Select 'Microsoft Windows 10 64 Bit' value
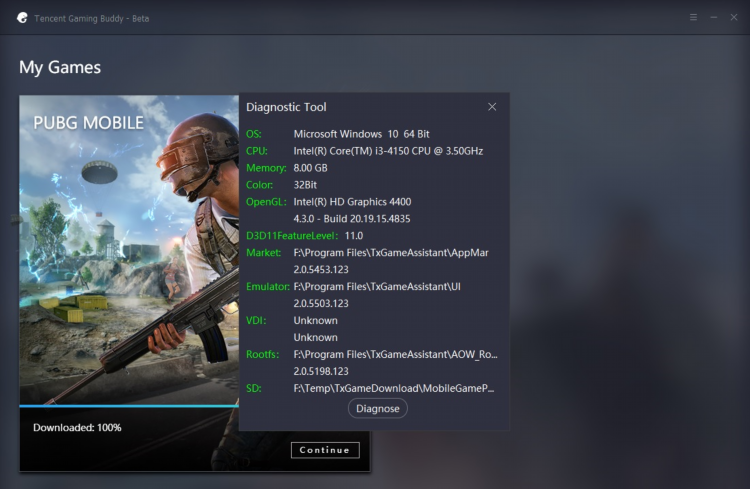 click(x=361, y=134)
